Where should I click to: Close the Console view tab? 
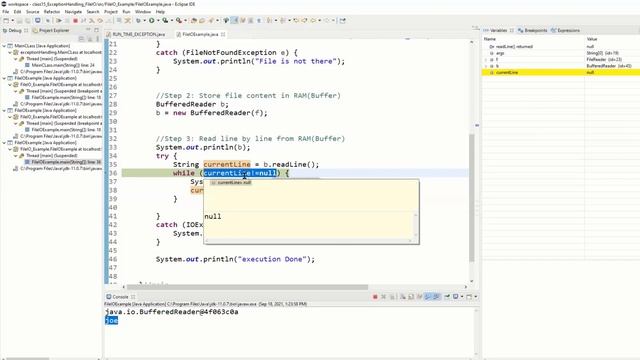click(x=133, y=297)
